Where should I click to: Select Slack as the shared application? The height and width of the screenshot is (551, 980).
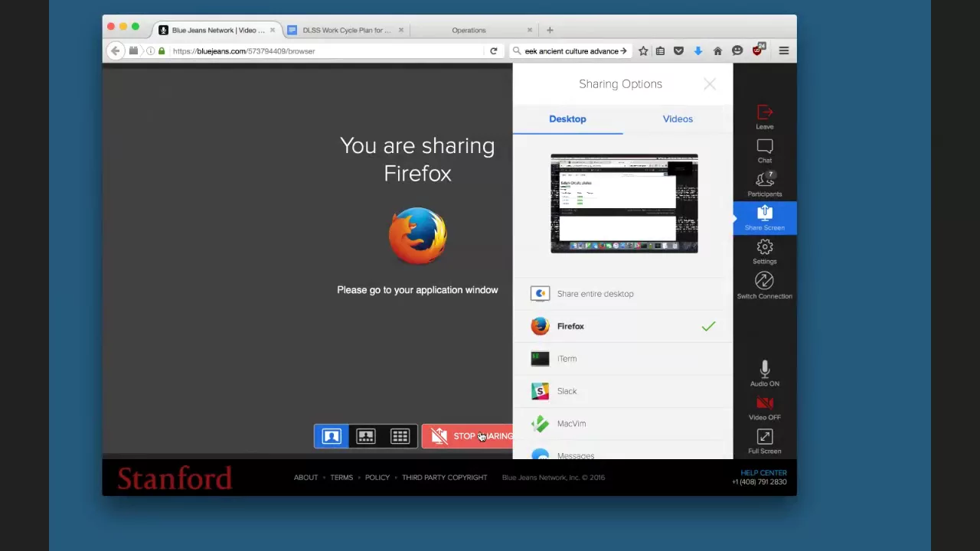click(622, 391)
